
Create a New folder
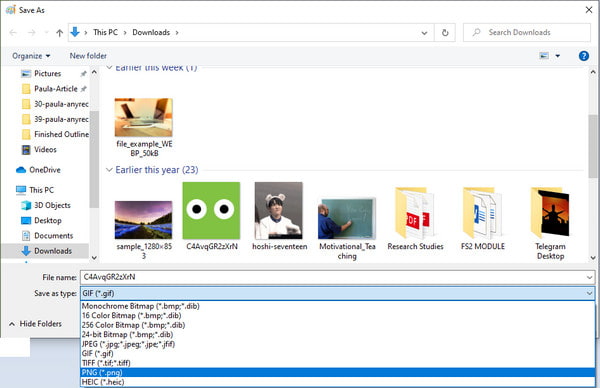[88, 56]
